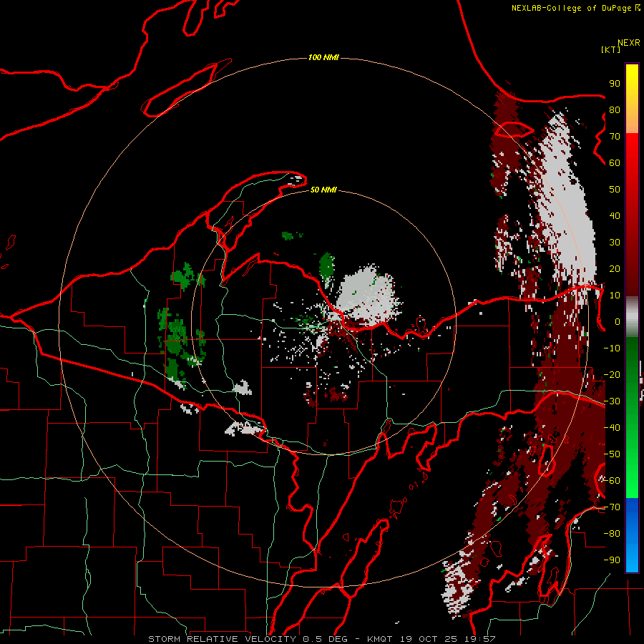Select the -30 value on velocity scale

click(x=612, y=401)
